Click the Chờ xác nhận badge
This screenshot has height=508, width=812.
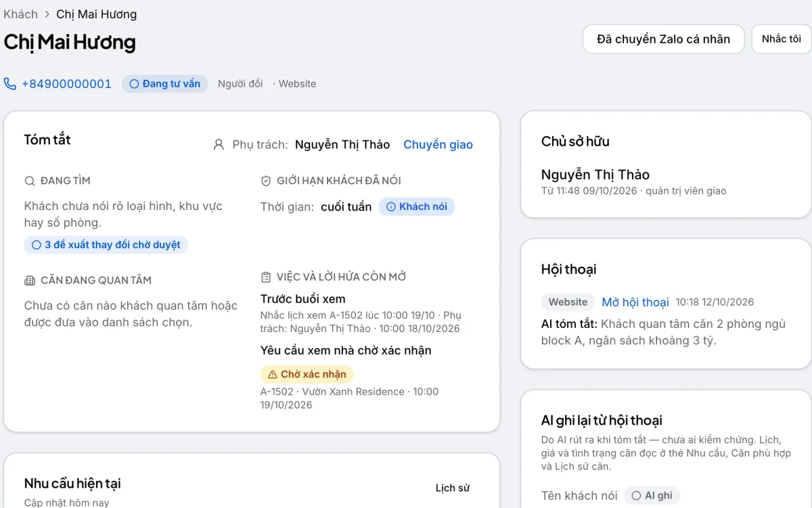coord(307,375)
